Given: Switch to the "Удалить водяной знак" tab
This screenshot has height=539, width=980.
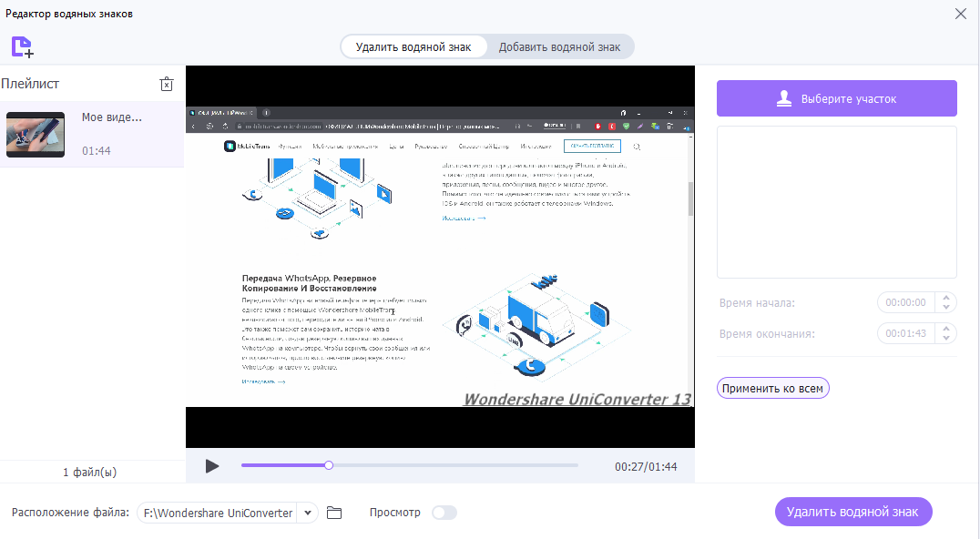Looking at the screenshot, I should click(413, 46).
